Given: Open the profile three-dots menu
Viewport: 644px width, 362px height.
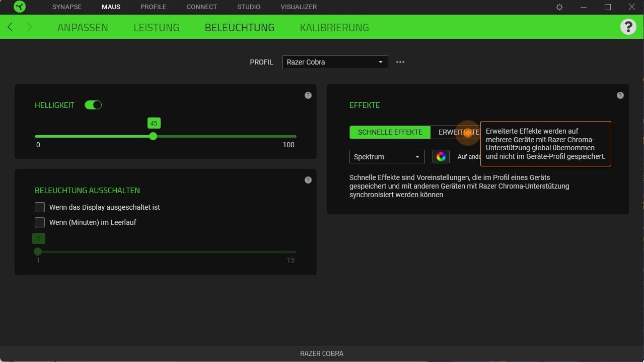Looking at the screenshot, I should tap(400, 62).
